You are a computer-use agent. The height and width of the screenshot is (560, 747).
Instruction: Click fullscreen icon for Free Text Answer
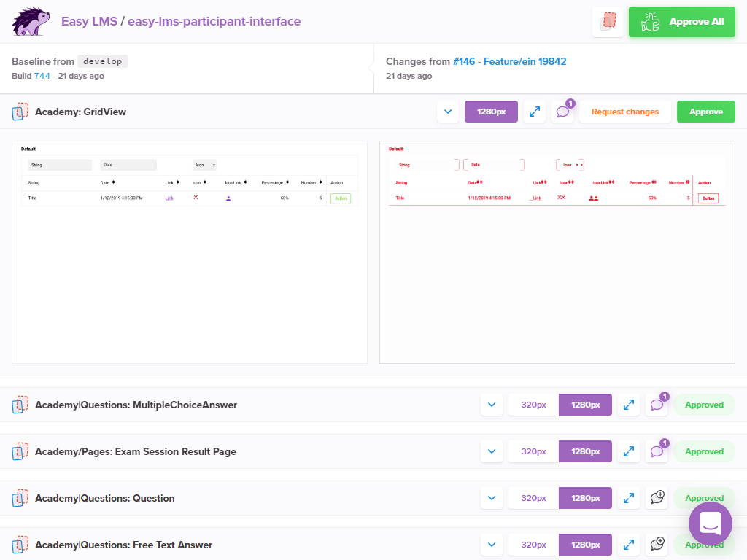point(628,545)
